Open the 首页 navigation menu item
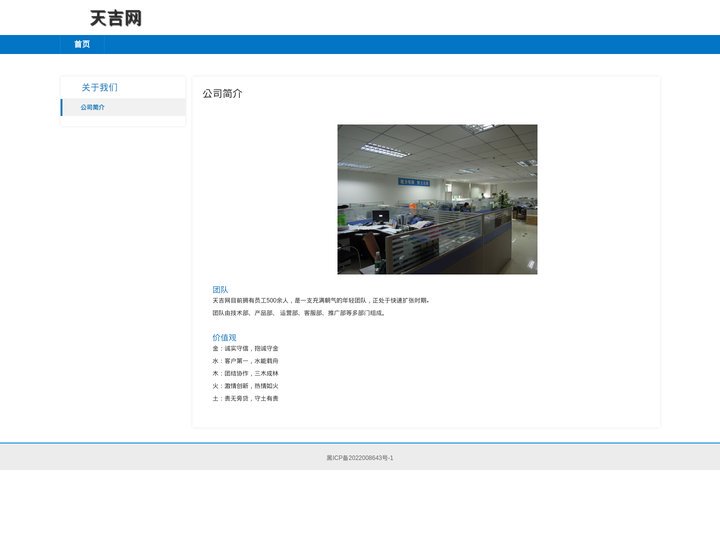The height and width of the screenshot is (540, 720). (x=82, y=44)
